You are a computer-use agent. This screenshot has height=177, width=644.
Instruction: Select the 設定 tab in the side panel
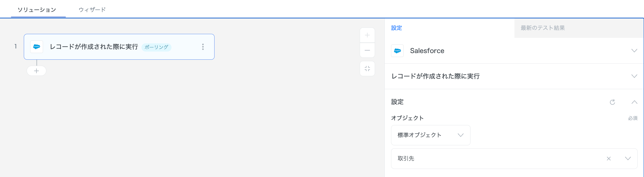click(x=396, y=28)
